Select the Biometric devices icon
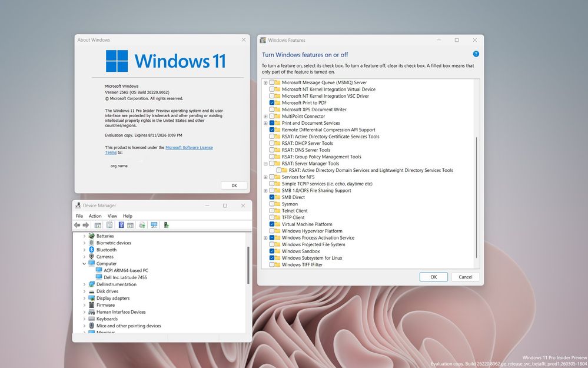588x368 pixels. tap(91, 243)
